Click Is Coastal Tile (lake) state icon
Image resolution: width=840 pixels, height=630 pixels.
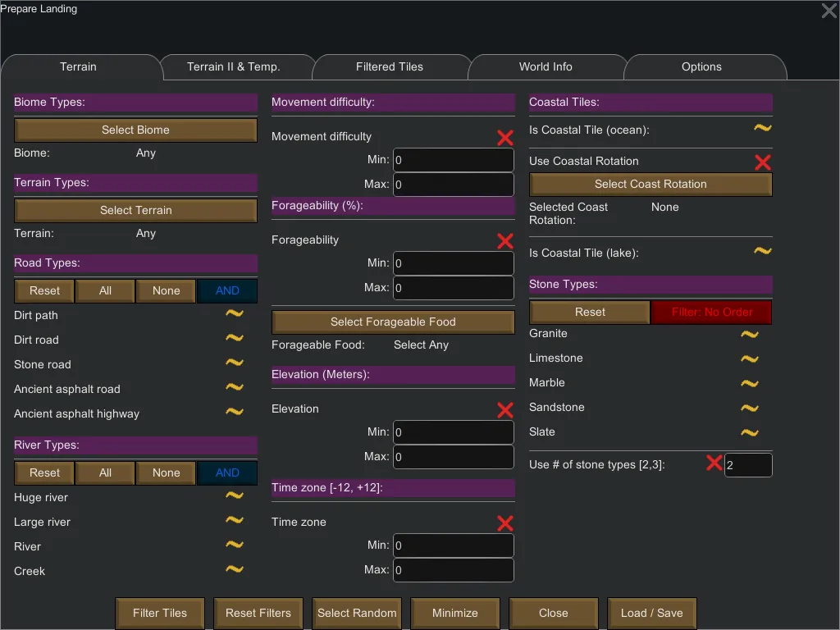[x=763, y=252]
